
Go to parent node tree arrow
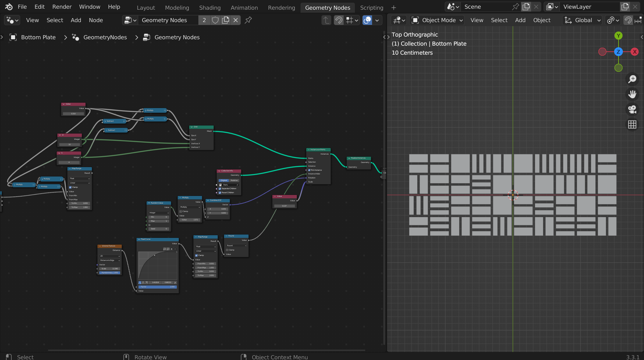click(326, 20)
